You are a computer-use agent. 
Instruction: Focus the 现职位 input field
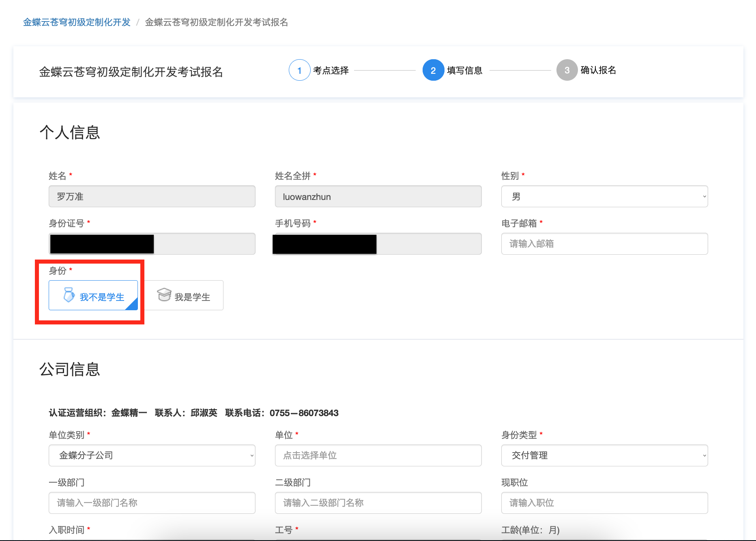click(604, 503)
